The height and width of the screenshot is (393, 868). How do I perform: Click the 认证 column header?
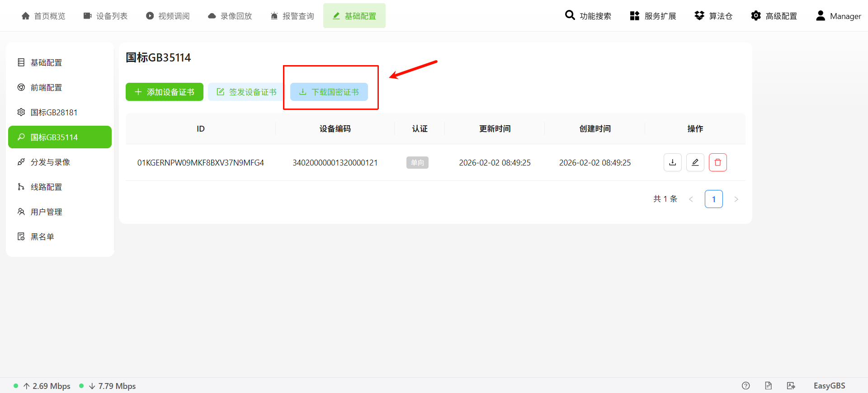(420, 129)
